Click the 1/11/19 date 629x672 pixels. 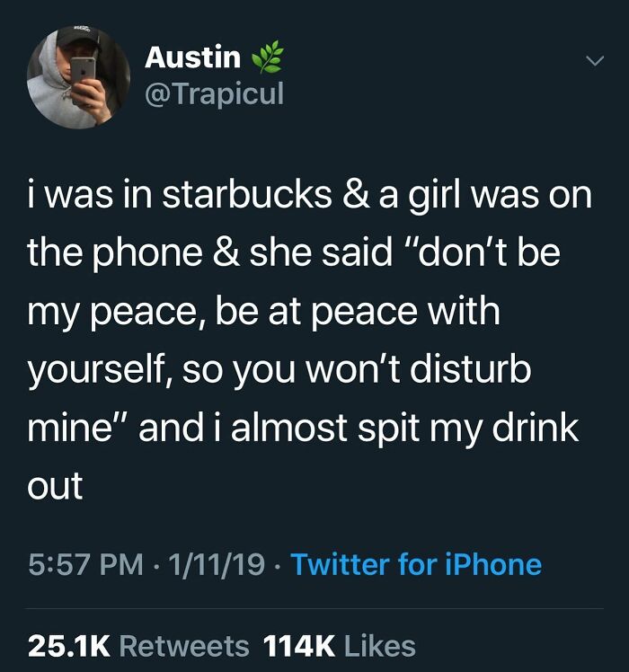pos(217,564)
